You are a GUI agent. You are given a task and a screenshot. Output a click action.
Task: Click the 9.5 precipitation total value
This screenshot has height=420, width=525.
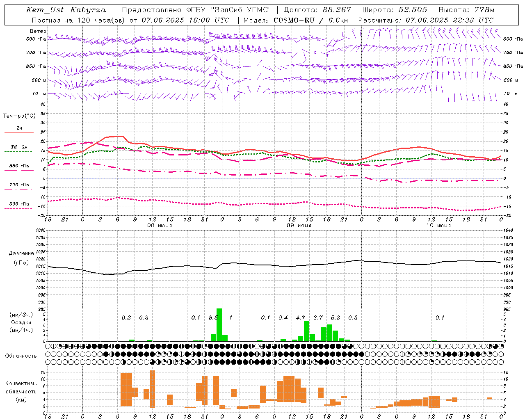tap(213, 318)
